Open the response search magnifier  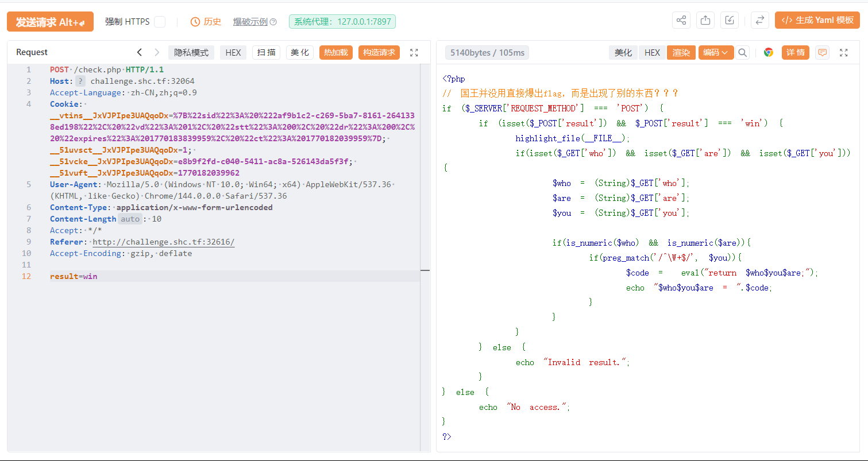pos(743,53)
